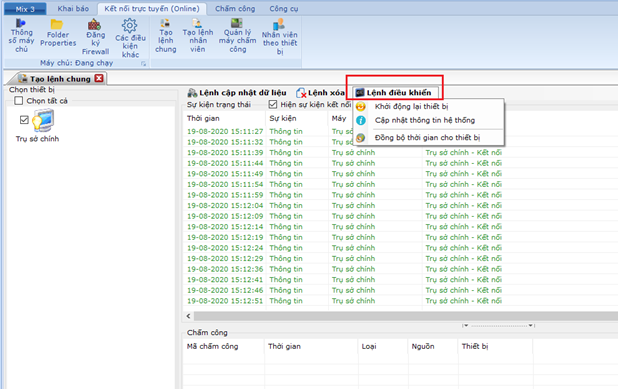The width and height of the screenshot is (619, 389).
Task: Open the Mix 3 application menu
Action: [25, 9]
